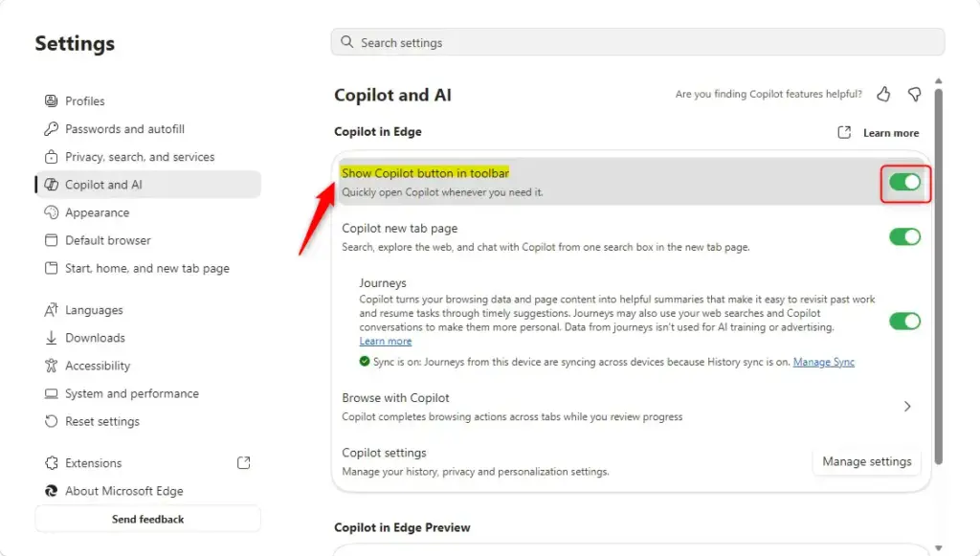Click the Extensions puzzle icon
This screenshot has width=980, height=556.
[x=52, y=463]
